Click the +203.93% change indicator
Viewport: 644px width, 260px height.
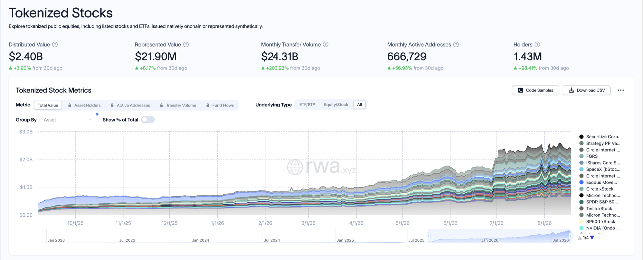coord(275,68)
